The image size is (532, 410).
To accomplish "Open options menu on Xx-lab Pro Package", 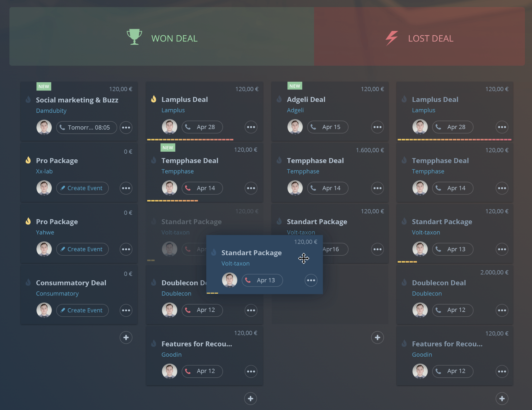I will pos(126,188).
